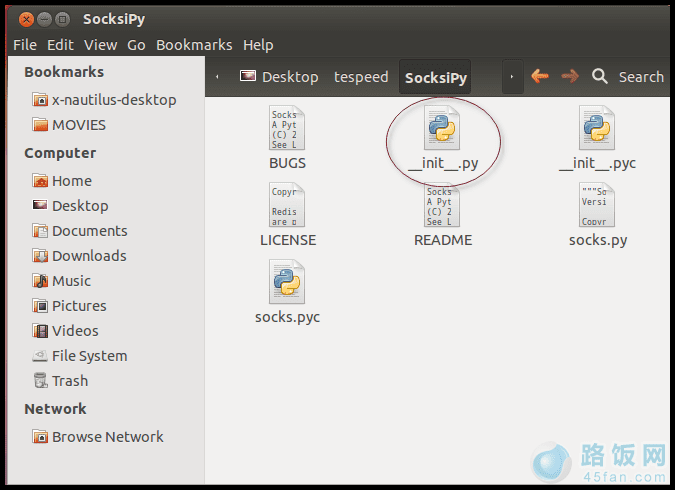The width and height of the screenshot is (675, 490).
Task: Click the Downloads folder icon
Action: [40, 256]
